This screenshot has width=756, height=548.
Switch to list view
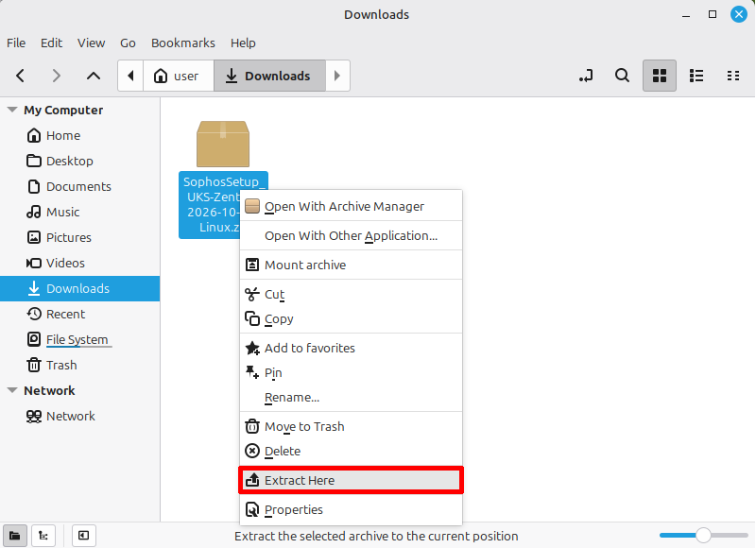coord(696,76)
